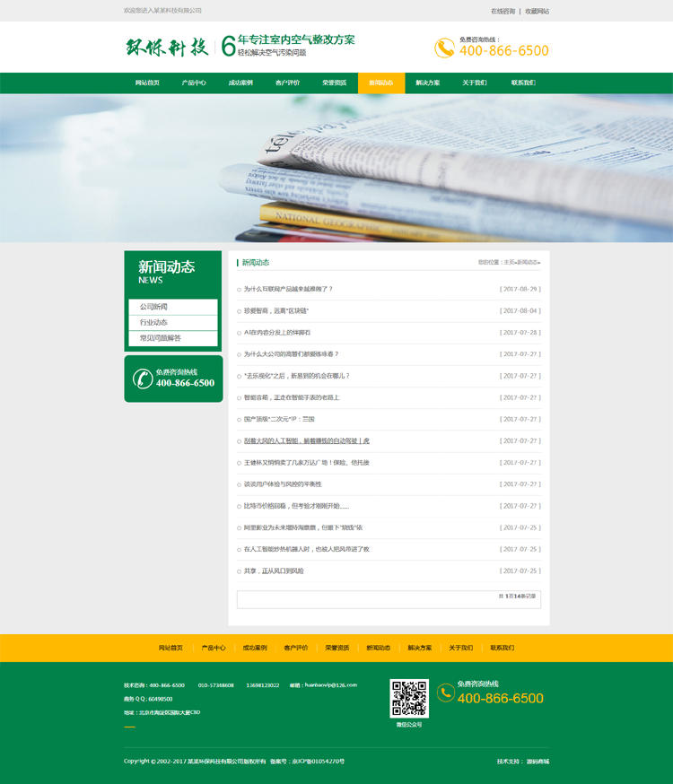Image resolution: width=673 pixels, height=784 pixels.
Task: Click the header hotline number 400-866-6500
Action: 504,51
